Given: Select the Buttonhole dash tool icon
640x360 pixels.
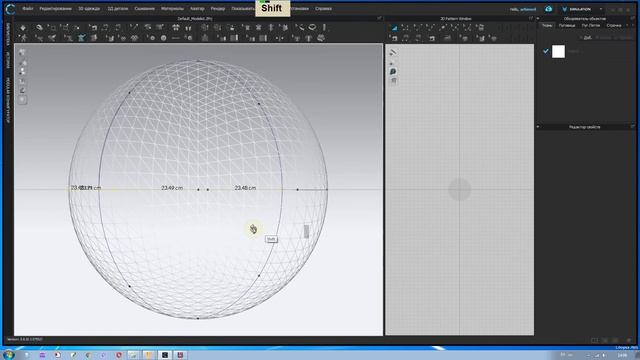Looking at the screenshot, I should pyautogui.click(x=176, y=38).
